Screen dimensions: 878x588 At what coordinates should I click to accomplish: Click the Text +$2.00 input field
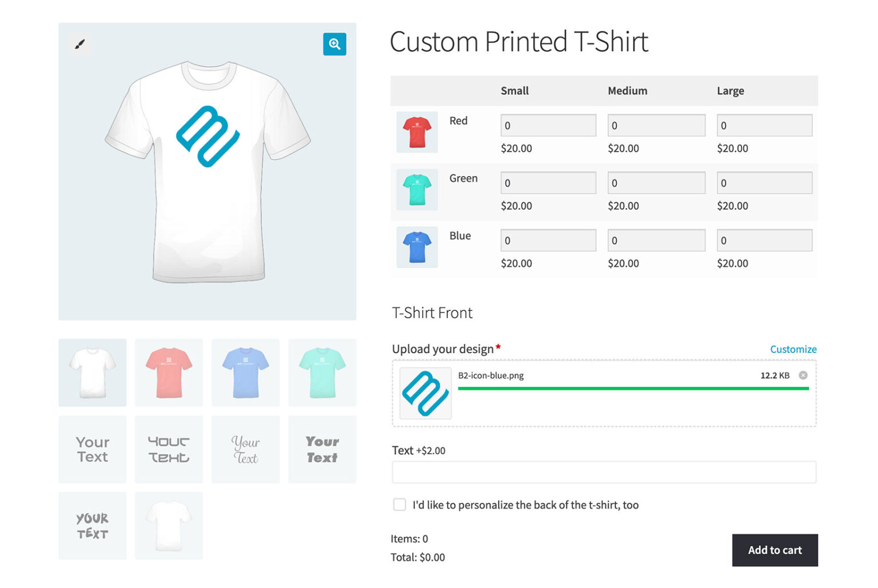pyautogui.click(x=604, y=473)
